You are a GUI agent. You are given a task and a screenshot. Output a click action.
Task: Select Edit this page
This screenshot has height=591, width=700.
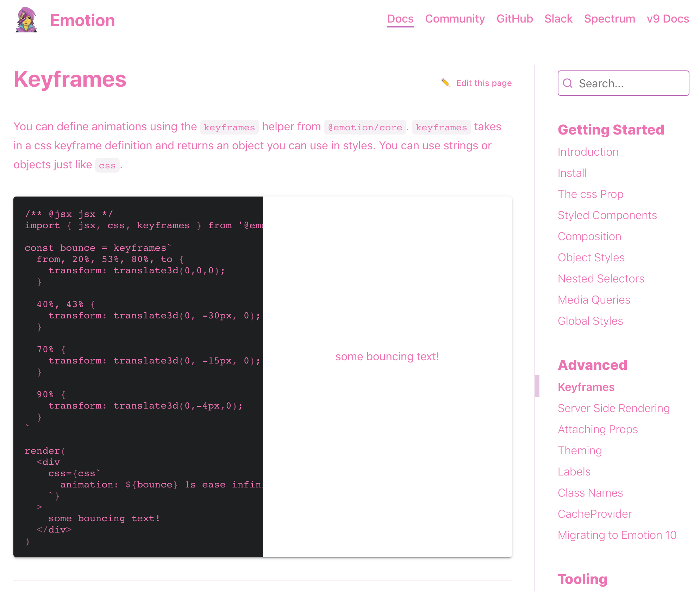[x=484, y=83]
